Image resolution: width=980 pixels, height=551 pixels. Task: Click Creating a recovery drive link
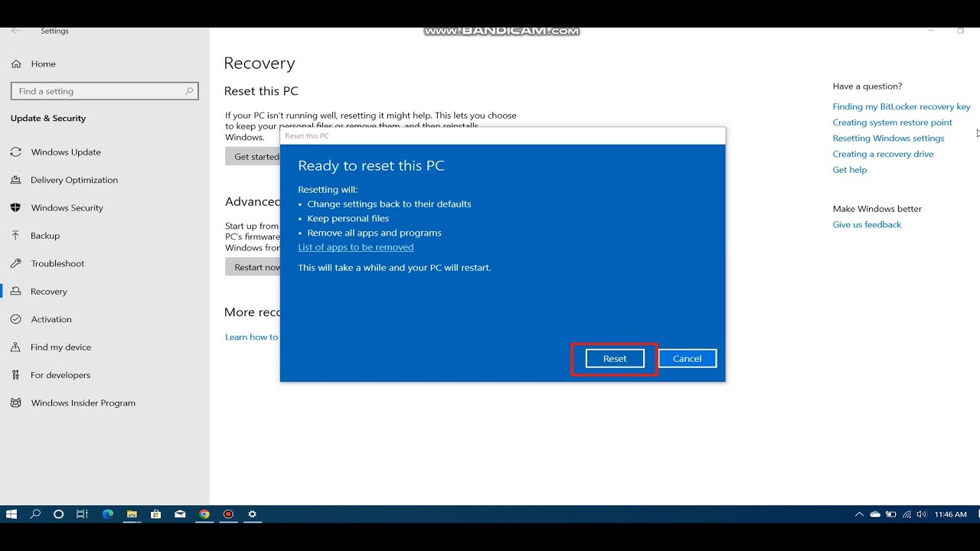[883, 154]
